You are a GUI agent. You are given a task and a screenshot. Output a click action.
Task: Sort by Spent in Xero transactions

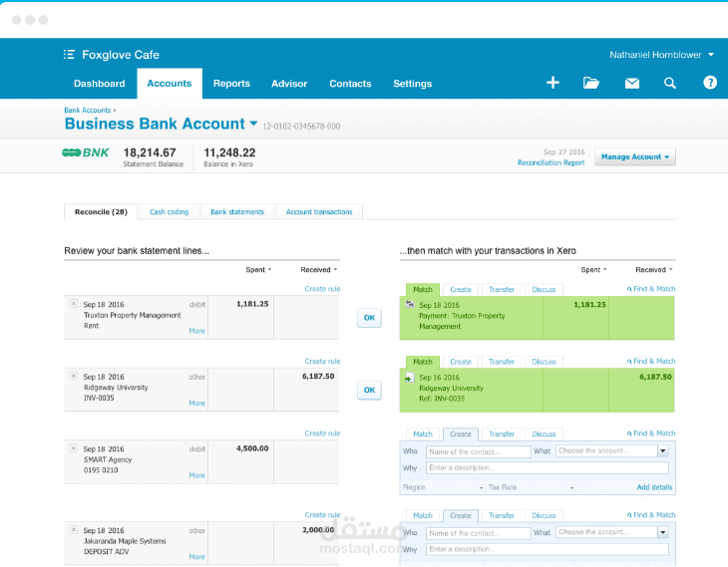(x=593, y=270)
